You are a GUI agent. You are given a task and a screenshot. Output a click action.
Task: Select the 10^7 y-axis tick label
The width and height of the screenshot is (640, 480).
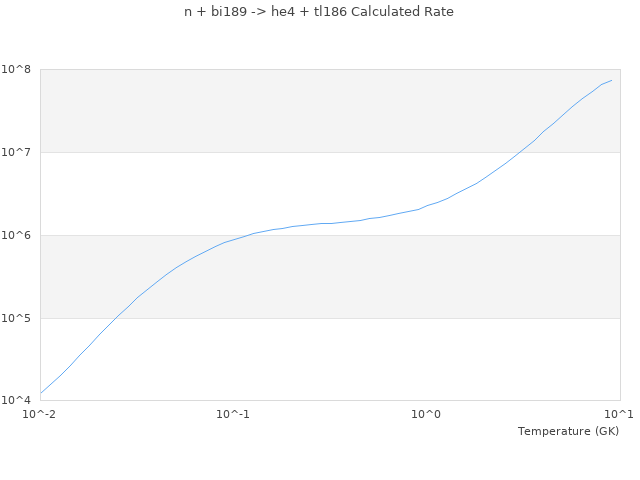click(19, 152)
